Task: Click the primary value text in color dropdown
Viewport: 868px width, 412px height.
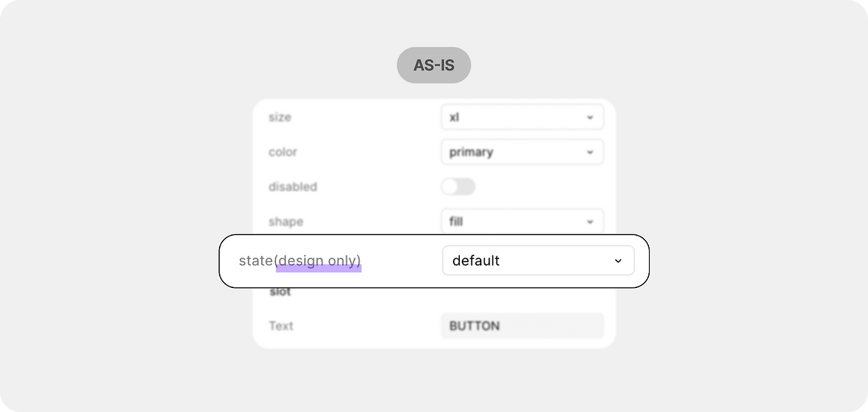Action: tap(471, 152)
